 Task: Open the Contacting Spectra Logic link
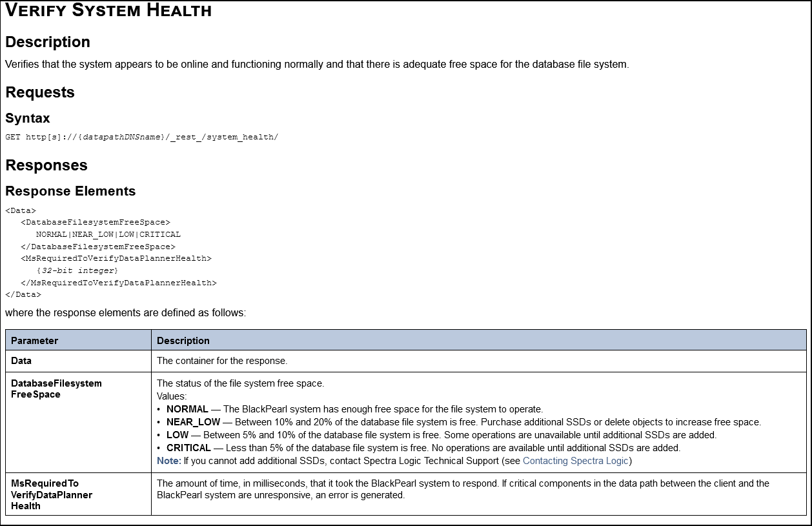coord(575,461)
